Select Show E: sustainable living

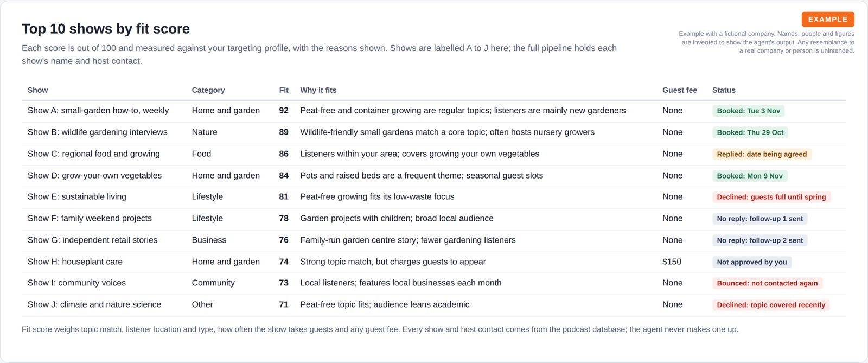[77, 197]
